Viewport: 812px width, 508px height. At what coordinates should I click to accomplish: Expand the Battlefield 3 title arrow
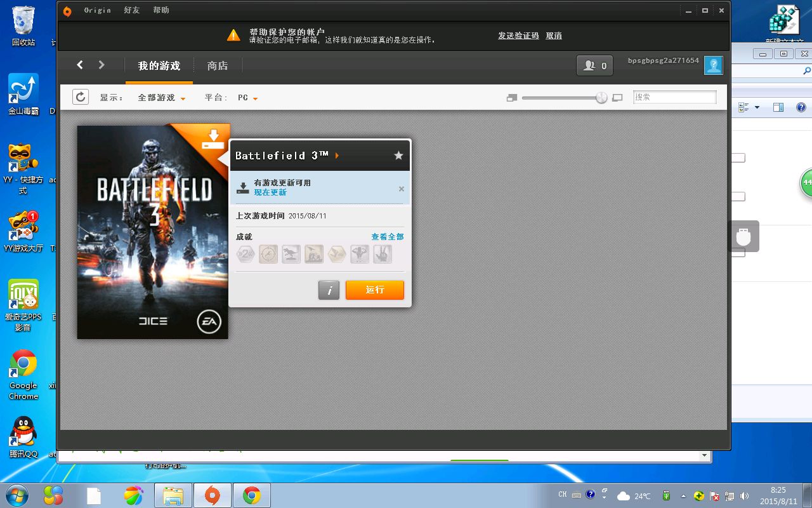337,156
